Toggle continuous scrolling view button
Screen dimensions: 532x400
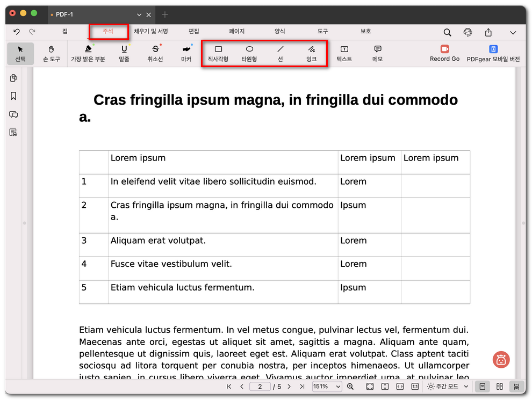(x=516, y=387)
